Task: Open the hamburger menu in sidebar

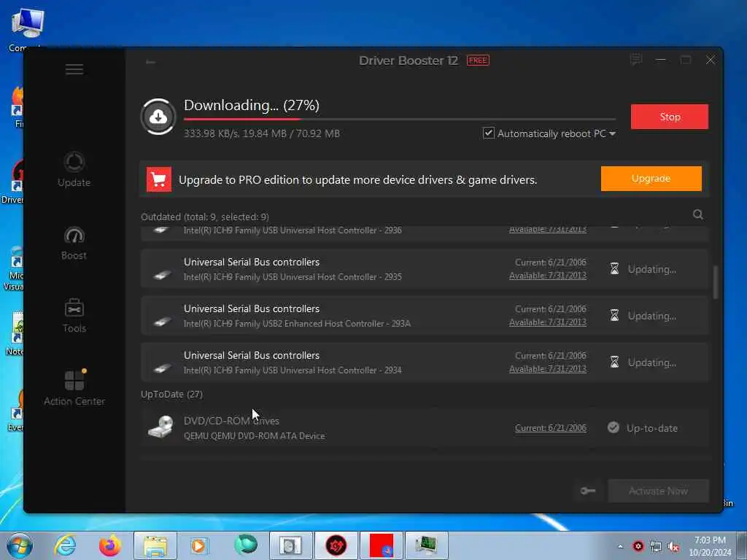Action: coord(74,69)
